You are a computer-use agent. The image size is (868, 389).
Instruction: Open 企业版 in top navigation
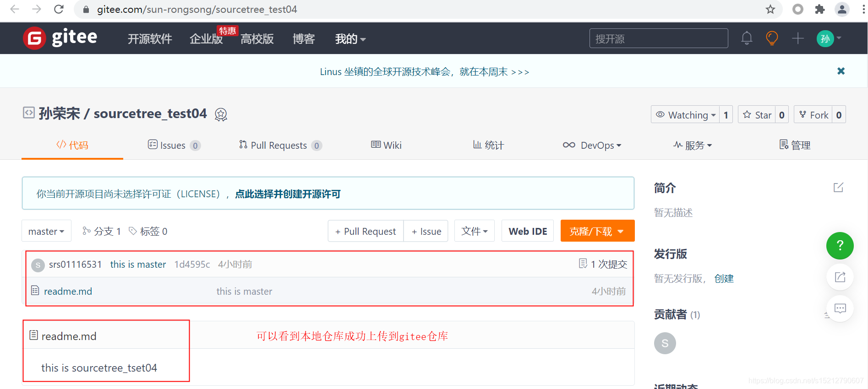[206, 39]
